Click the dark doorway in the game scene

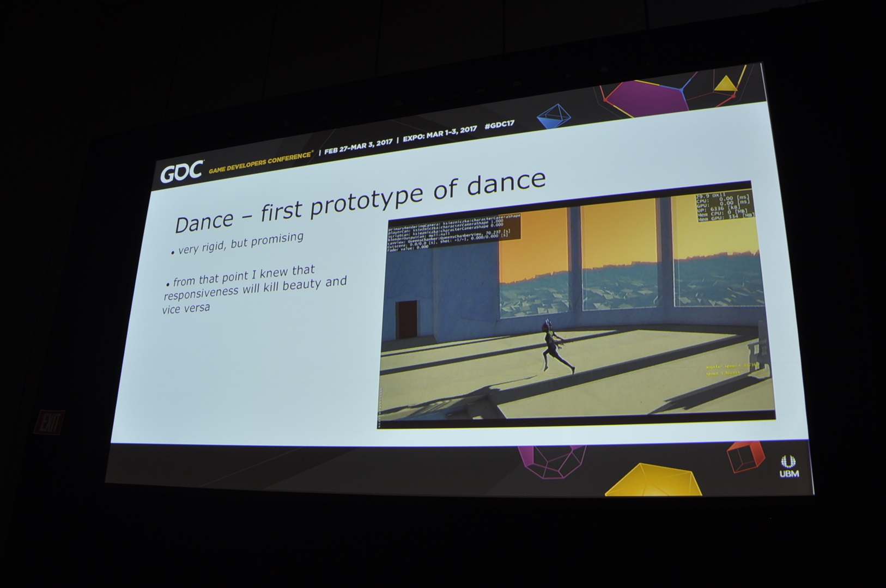(x=407, y=318)
